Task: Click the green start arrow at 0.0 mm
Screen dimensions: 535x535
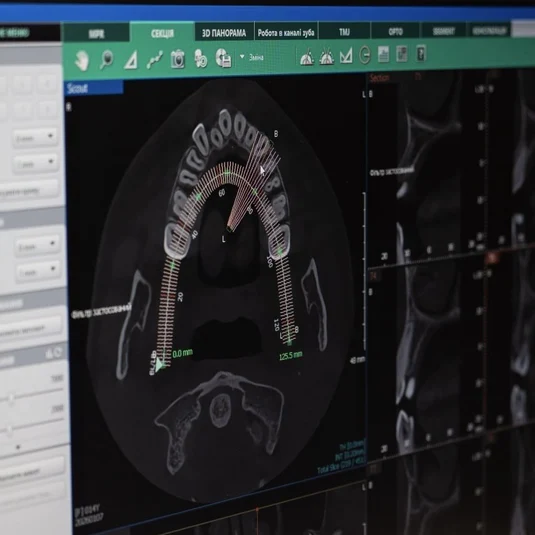Action: pyautogui.click(x=159, y=365)
